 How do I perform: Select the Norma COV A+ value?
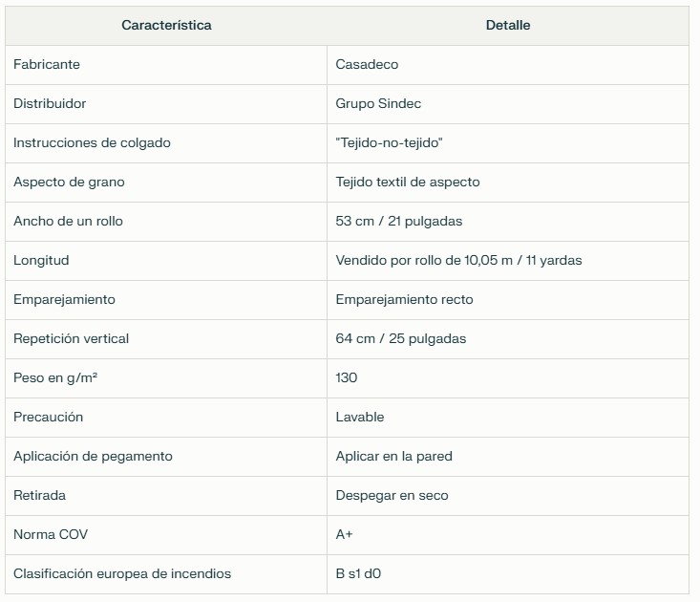click(x=344, y=534)
